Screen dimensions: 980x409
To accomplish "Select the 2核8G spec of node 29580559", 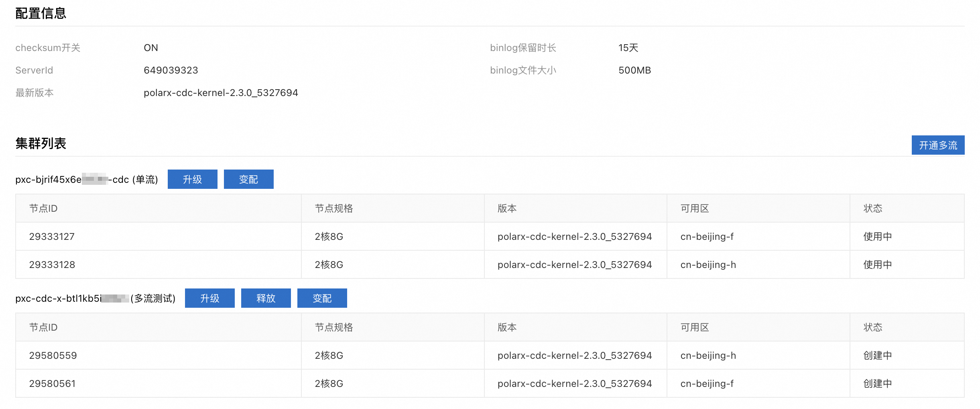I will point(329,356).
